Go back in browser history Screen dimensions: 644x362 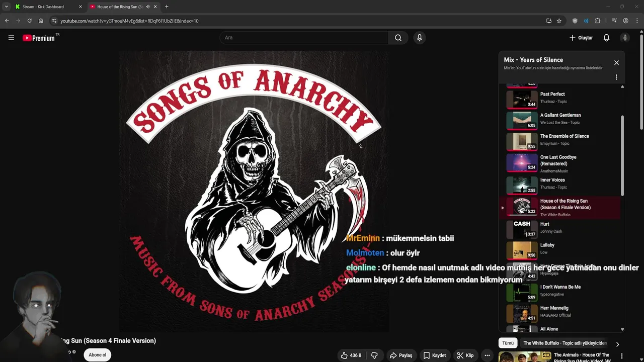click(x=7, y=21)
